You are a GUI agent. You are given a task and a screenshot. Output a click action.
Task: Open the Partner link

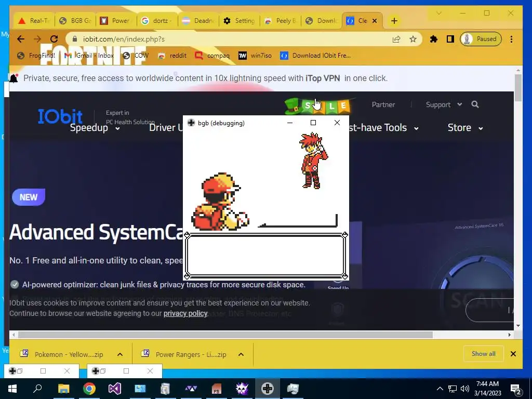click(383, 104)
